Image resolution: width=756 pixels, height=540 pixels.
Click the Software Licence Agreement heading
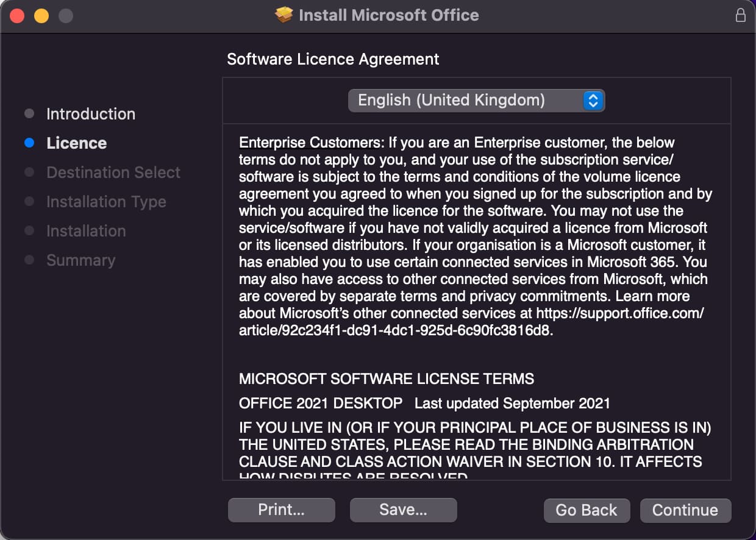(x=333, y=59)
